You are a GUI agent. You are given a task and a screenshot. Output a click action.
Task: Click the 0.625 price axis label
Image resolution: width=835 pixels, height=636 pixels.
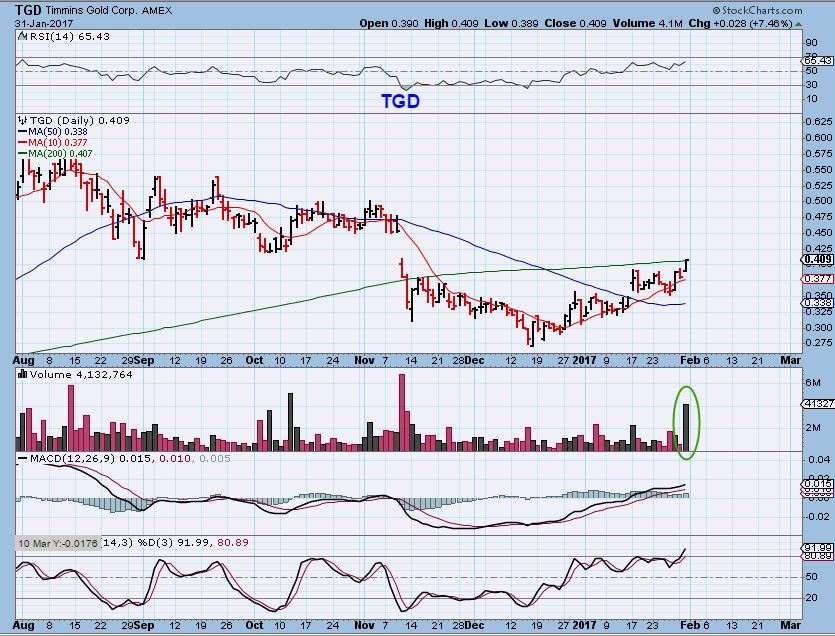[x=819, y=121]
